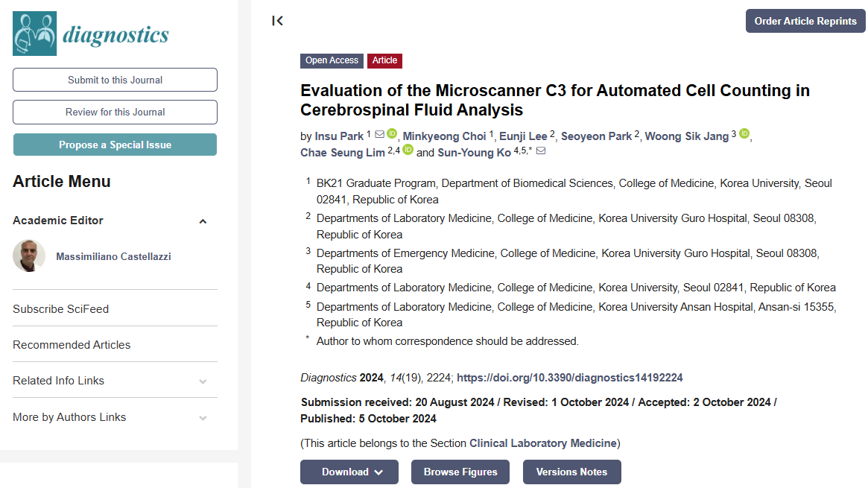This screenshot has height=488, width=868.
Task: Click Review for this Journal
Action: [x=115, y=112]
